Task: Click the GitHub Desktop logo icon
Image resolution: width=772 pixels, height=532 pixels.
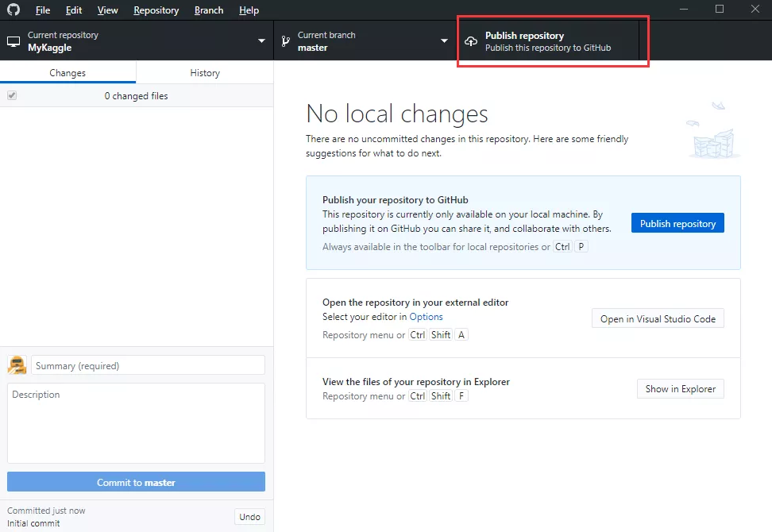Action: (14, 10)
